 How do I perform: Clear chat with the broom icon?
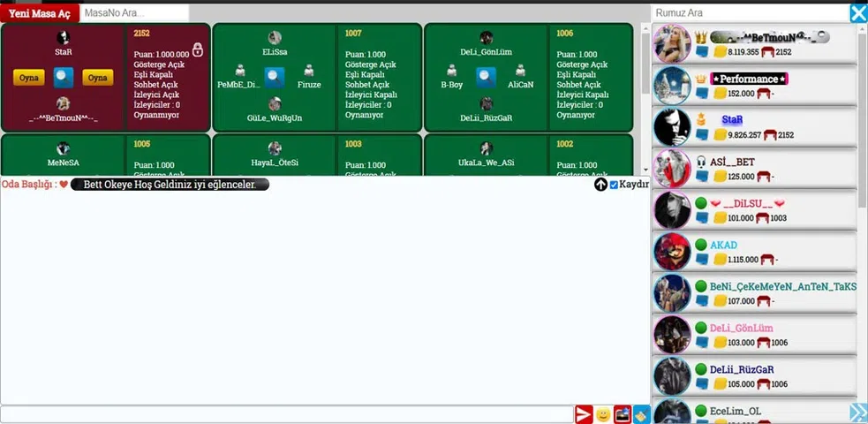pyautogui.click(x=641, y=414)
